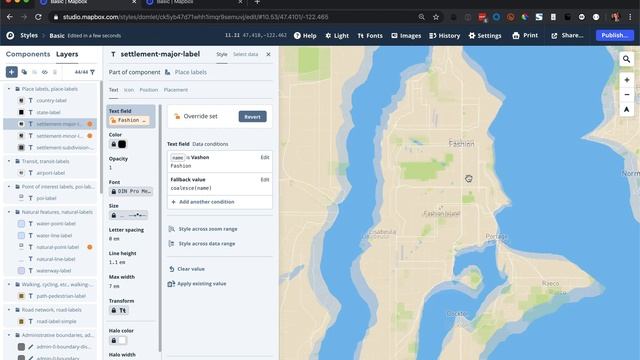The height and width of the screenshot is (360, 640).
Task: Toggle path-pedestrian-label layer swatch
Action: [21, 296]
